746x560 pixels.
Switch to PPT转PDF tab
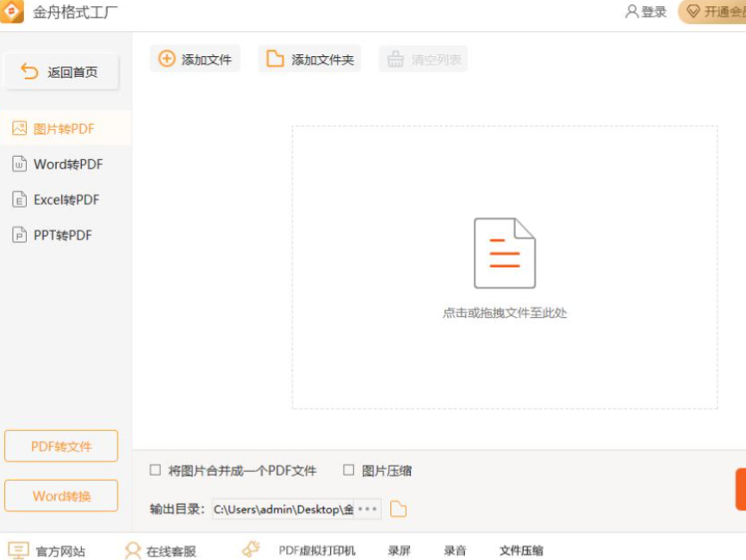[x=65, y=235]
